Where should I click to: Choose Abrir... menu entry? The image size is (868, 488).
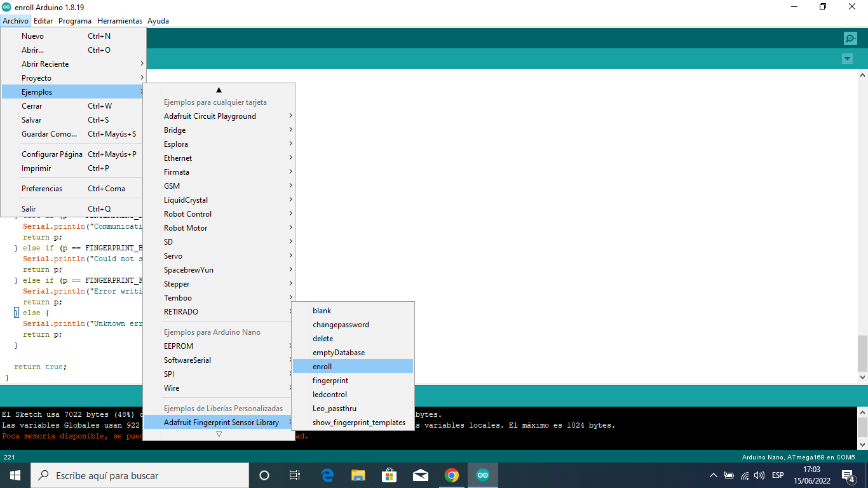pos(74,50)
